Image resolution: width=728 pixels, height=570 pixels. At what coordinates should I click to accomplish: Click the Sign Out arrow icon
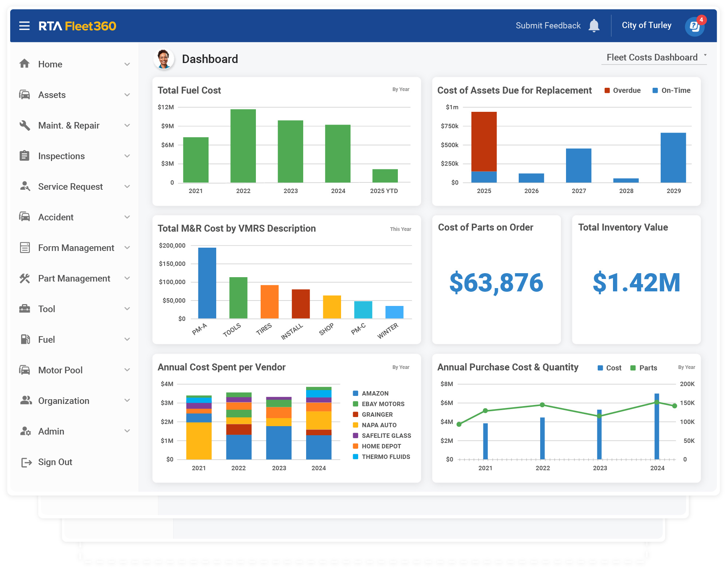pos(26,462)
